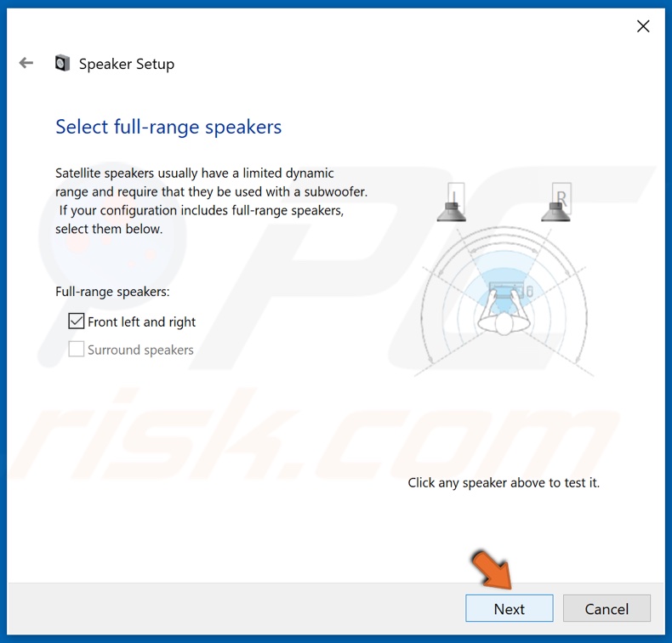The width and height of the screenshot is (672, 643).
Task: Cancel the speaker setup wizard
Action: tap(607, 608)
